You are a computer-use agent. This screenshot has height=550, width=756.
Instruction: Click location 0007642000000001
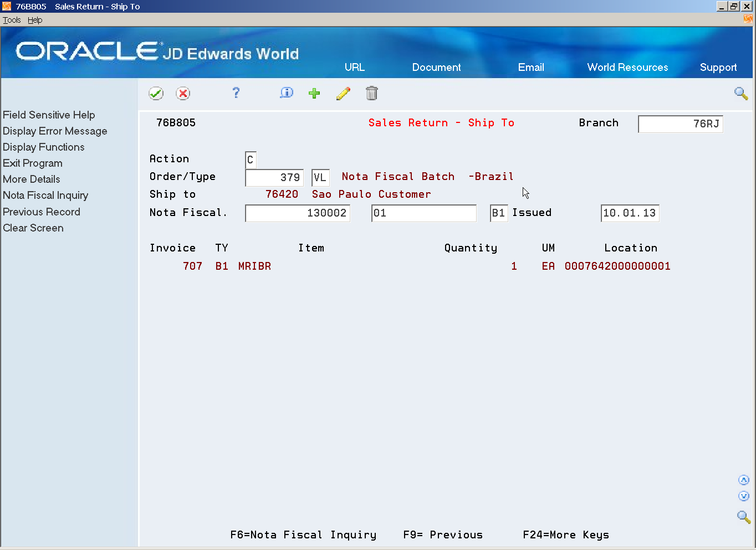(618, 266)
